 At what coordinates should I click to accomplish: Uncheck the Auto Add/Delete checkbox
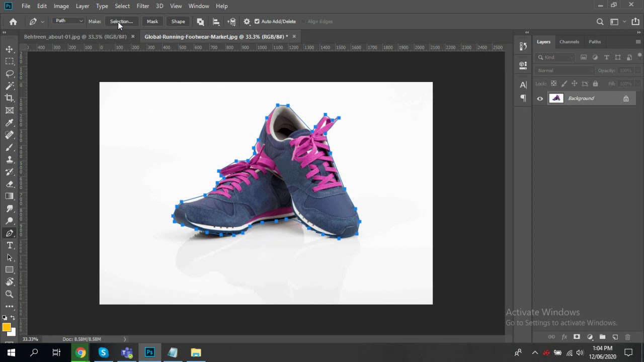click(x=257, y=22)
